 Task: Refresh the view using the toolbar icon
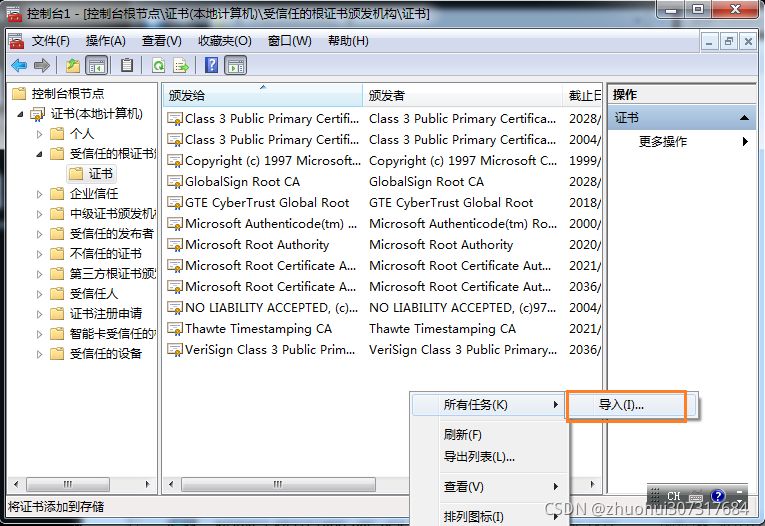point(158,65)
